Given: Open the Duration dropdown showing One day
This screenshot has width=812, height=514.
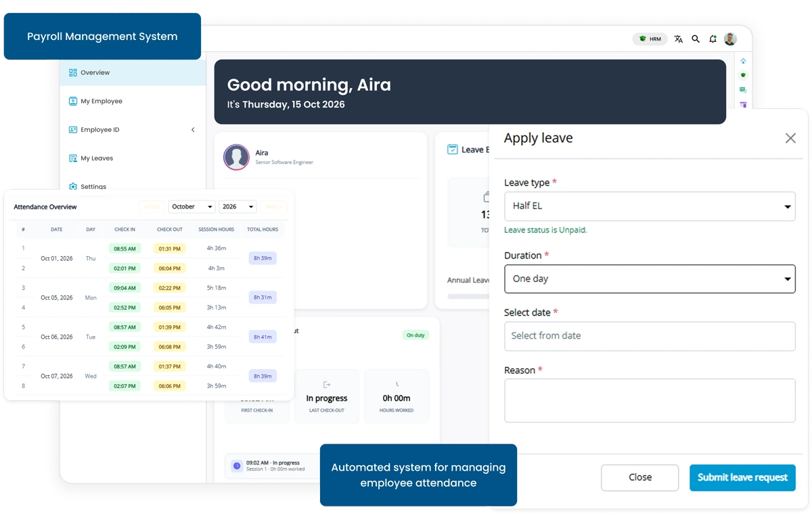Looking at the screenshot, I should click(650, 278).
